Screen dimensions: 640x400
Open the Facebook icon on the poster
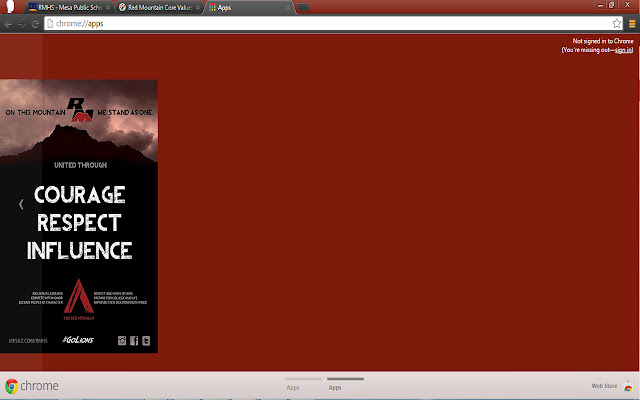point(134,340)
